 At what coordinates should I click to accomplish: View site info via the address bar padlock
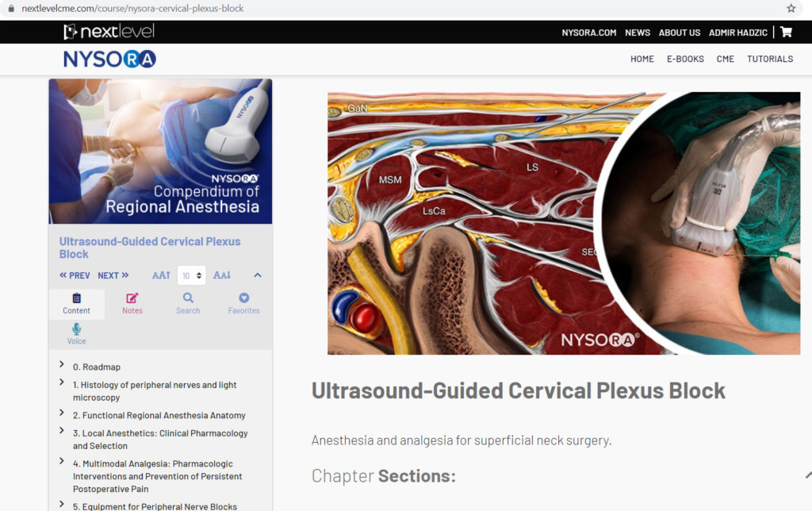11,8
